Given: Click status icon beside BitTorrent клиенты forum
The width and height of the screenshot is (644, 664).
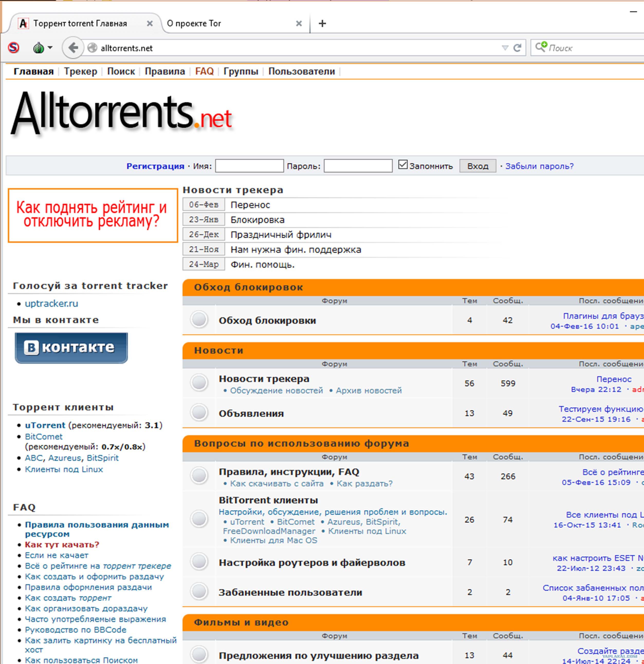Looking at the screenshot, I should click(199, 519).
